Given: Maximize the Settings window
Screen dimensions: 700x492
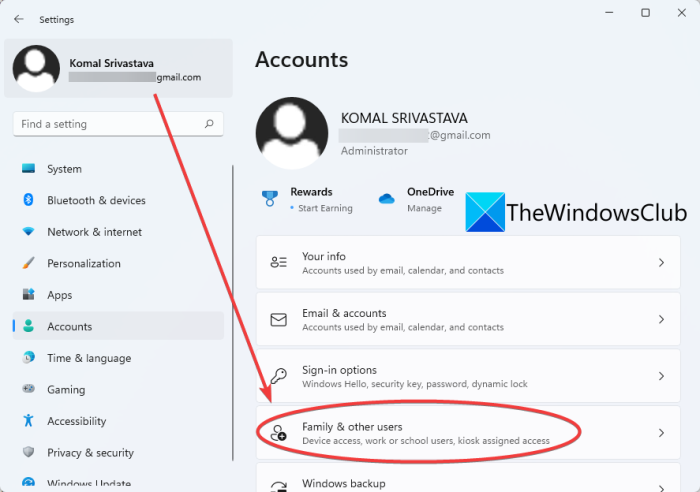Looking at the screenshot, I should click(646, 13).
